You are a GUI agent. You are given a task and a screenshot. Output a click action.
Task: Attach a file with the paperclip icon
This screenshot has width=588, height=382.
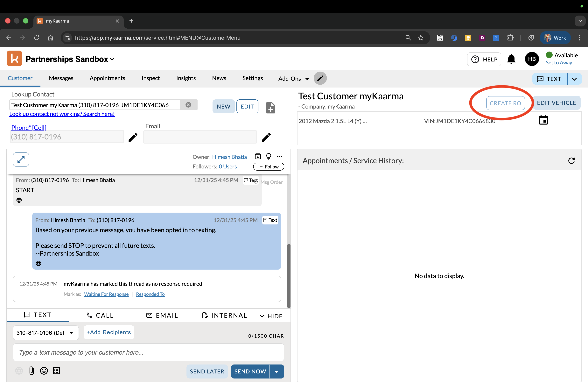31,371
